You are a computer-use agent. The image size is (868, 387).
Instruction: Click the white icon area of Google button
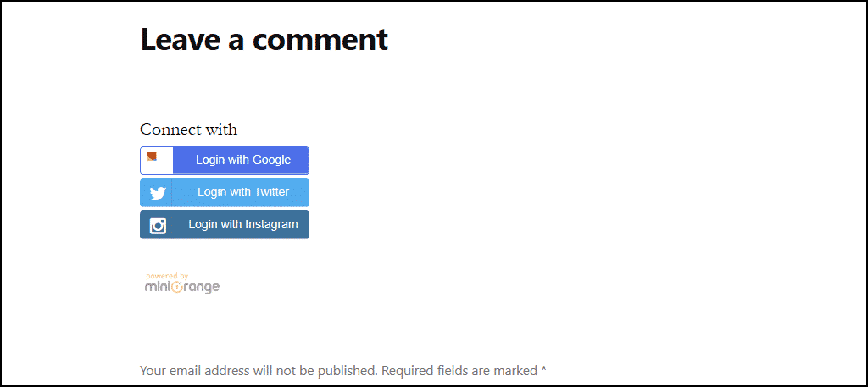pos(157,160)
